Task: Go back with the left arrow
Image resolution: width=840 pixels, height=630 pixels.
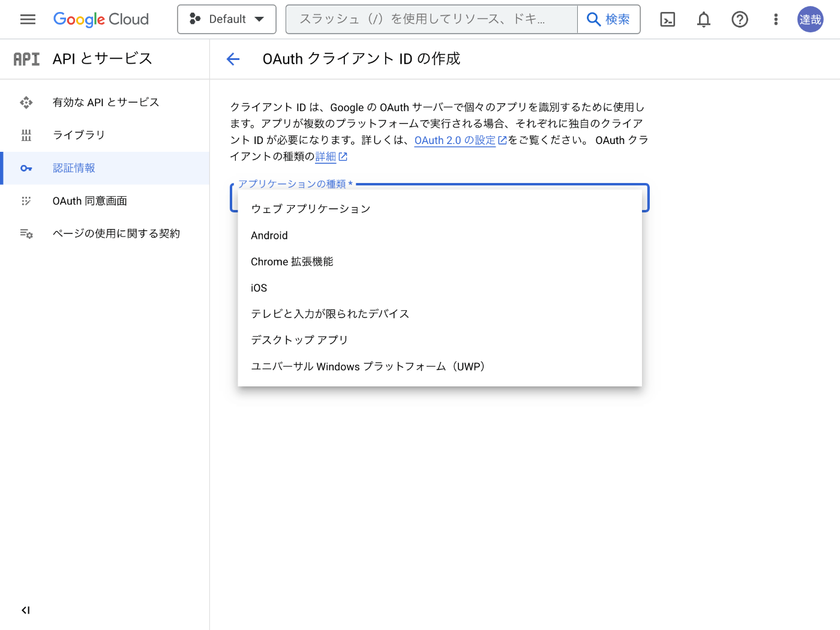Action: (x=233, y=59)
